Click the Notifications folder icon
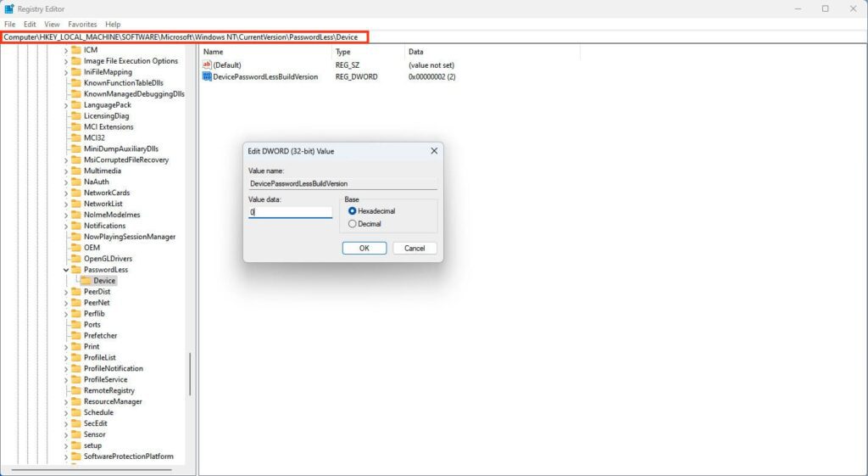This screenshot has height=476, width=868. click(x=76, y=226)
